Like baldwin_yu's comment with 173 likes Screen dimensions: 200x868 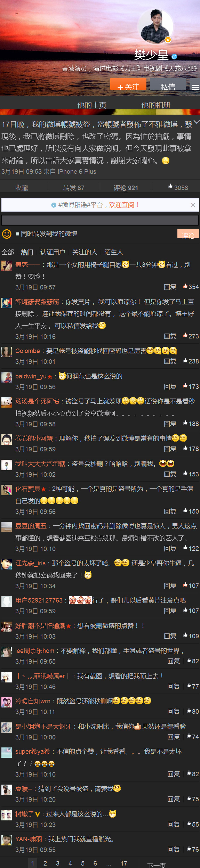click(x=191, y=386)
